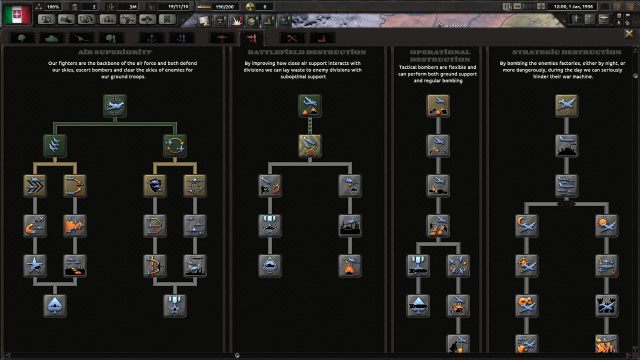Click the first Strategic Destruction doctrine
Screen dimensions: 640x360
coord(567,106)
